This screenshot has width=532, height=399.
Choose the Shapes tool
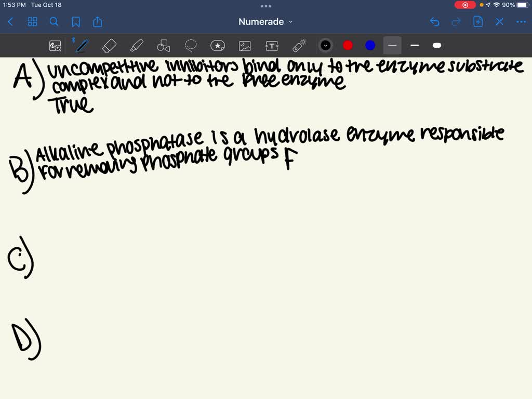[164, 46]
